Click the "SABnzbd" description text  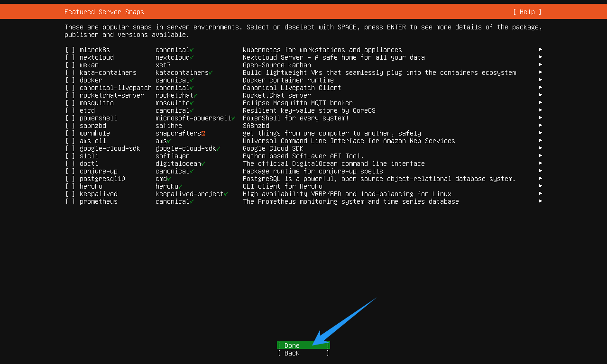coord(256,126)
